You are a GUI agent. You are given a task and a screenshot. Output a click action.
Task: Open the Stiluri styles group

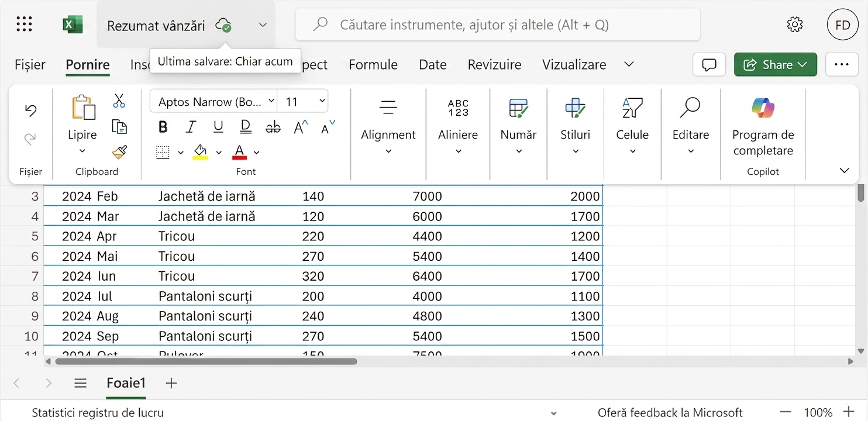[x=575, y=108]
